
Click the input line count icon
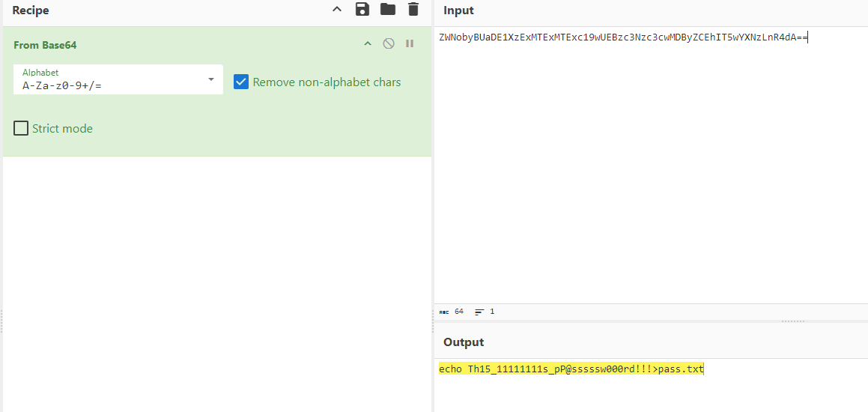[479, 312]
